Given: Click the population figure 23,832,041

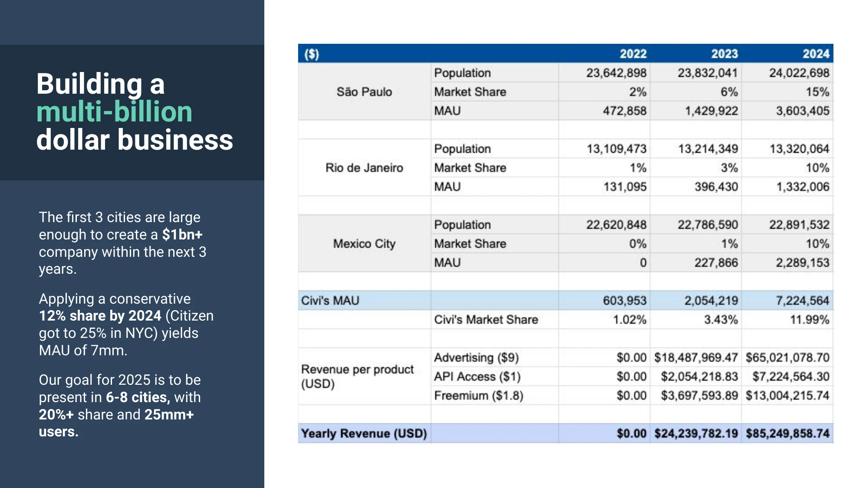Looking at the screenshot, I should (708, 73).
